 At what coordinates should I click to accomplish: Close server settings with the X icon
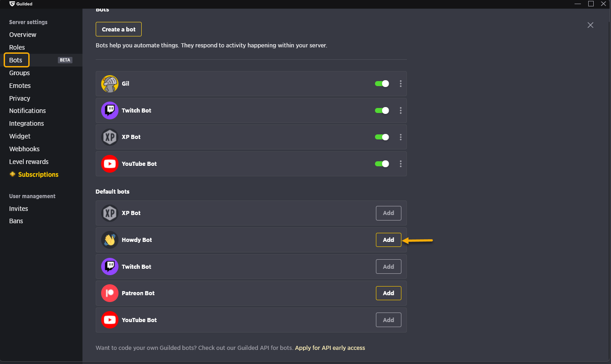[x=590, y=25]
